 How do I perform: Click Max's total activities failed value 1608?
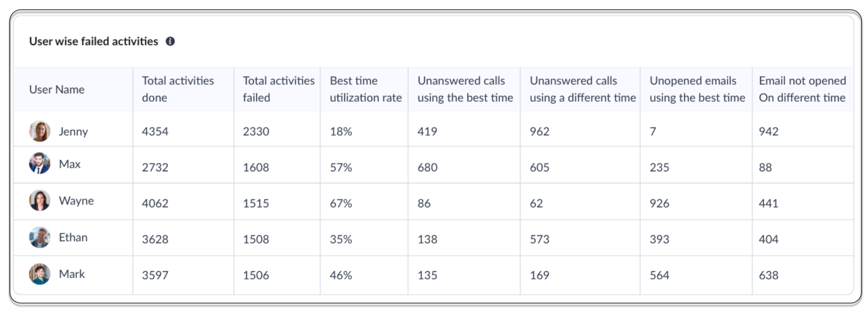tap(256, 167)
